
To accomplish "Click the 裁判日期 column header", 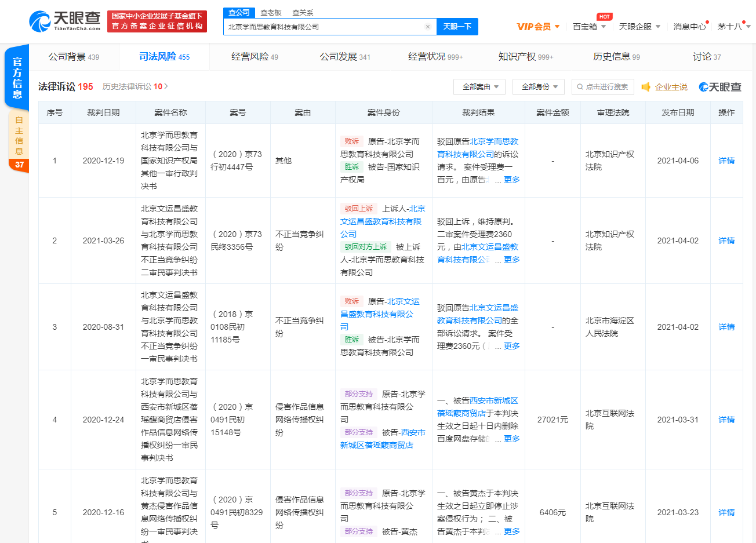I will 103,112.
